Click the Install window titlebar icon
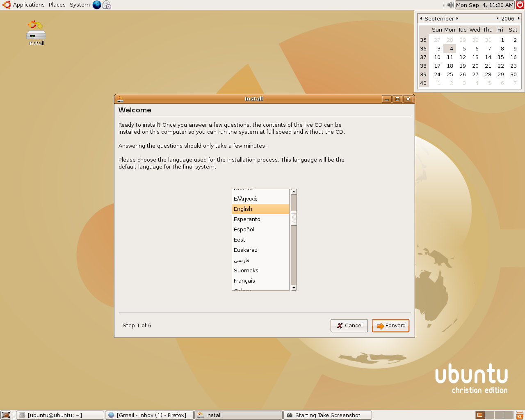The width and height of the screenshot is (525, 420). 120,99
